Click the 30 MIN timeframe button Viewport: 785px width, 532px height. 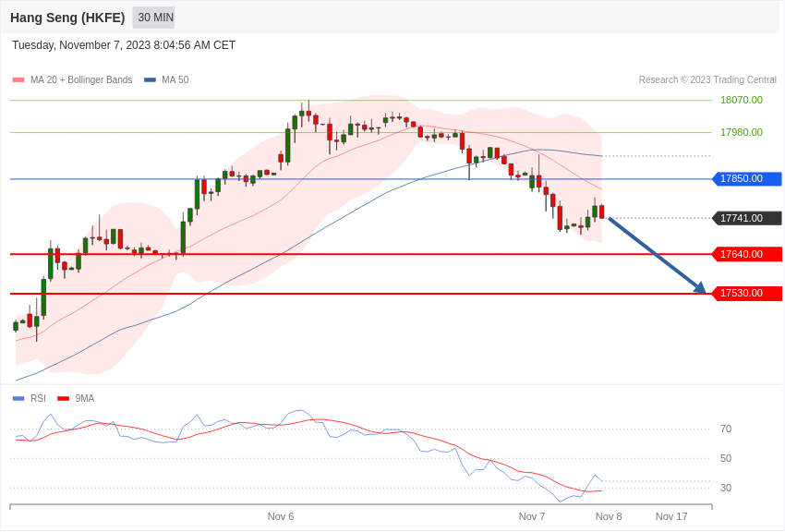tap(153, 18)
